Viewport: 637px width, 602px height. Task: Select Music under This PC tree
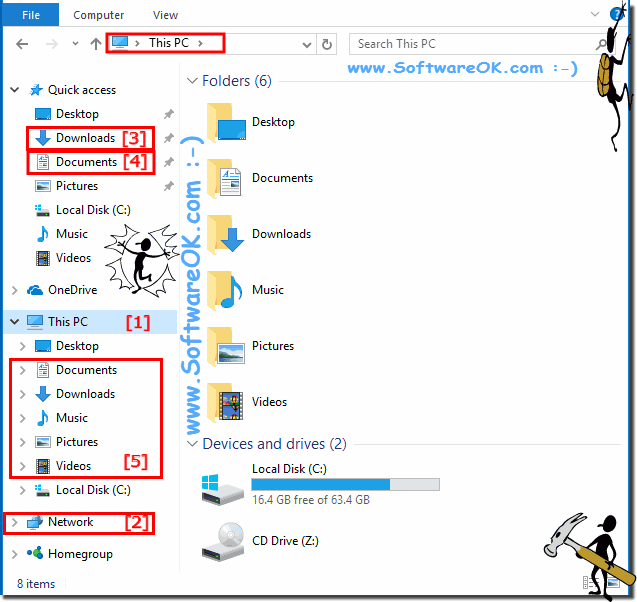point(72,418)
